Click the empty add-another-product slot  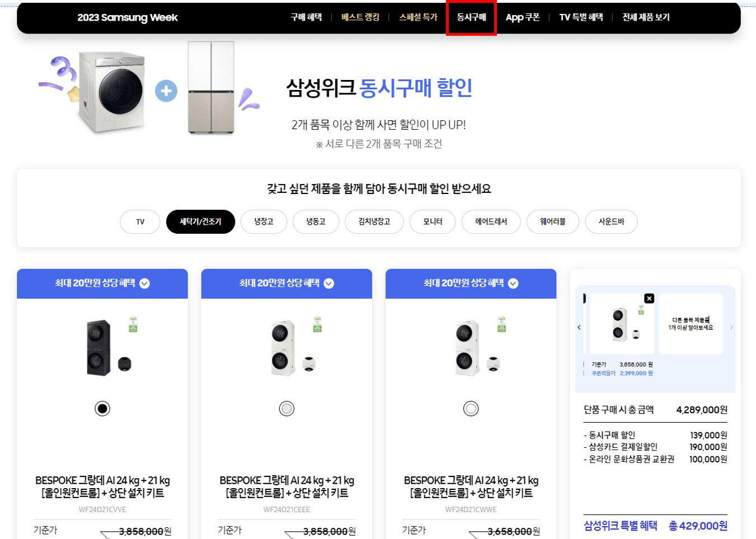coord(691,324)
